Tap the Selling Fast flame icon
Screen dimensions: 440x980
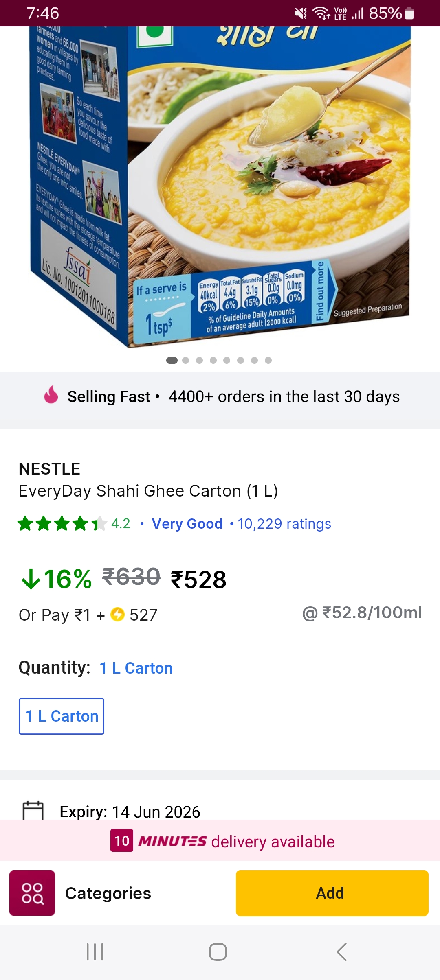pos(51,394)
